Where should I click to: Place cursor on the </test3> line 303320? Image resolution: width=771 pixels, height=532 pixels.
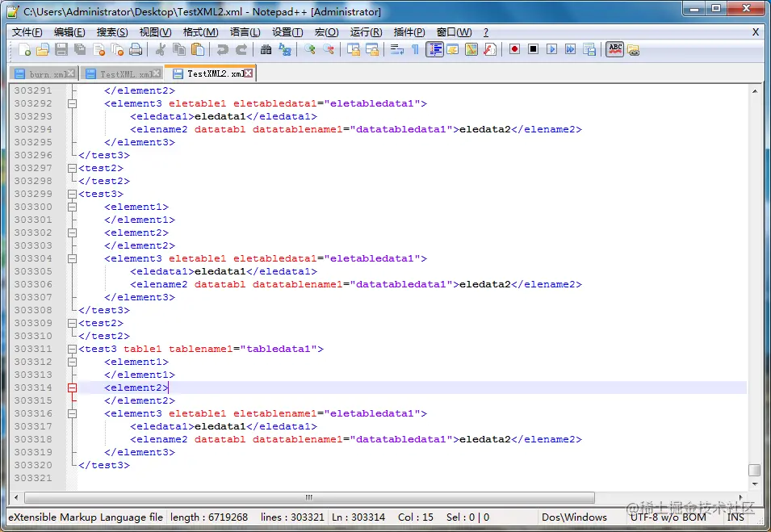pyautogui.click(x=104, y=465)
